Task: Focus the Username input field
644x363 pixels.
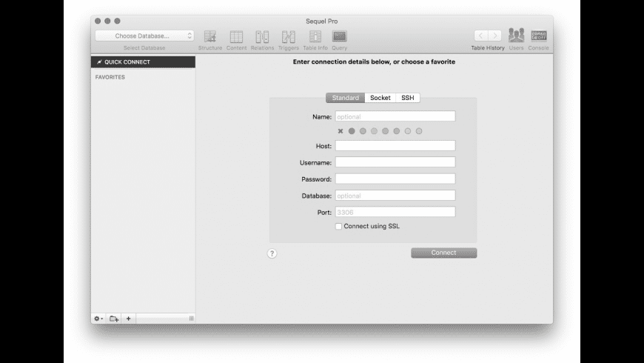Action: [x=395, y=162]
